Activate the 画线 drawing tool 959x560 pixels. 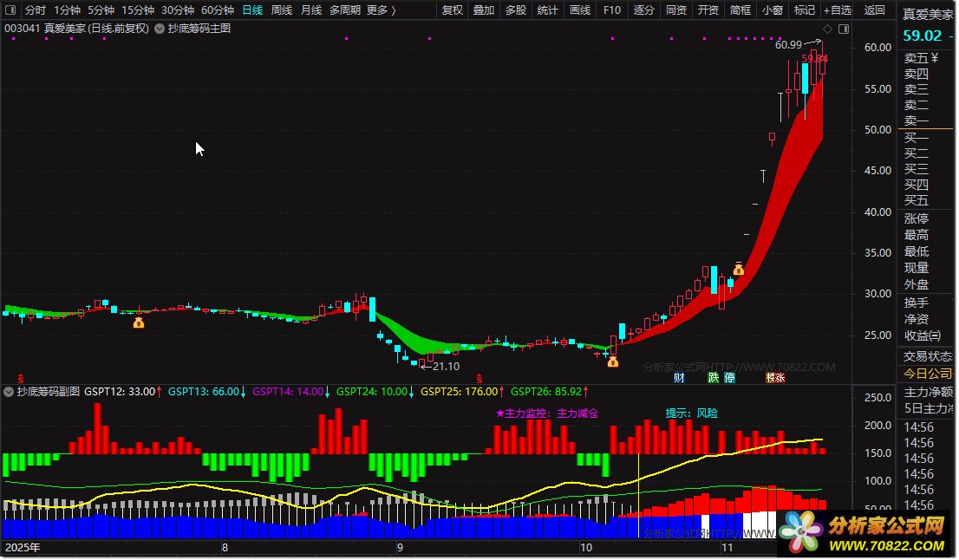coord(580,10)
